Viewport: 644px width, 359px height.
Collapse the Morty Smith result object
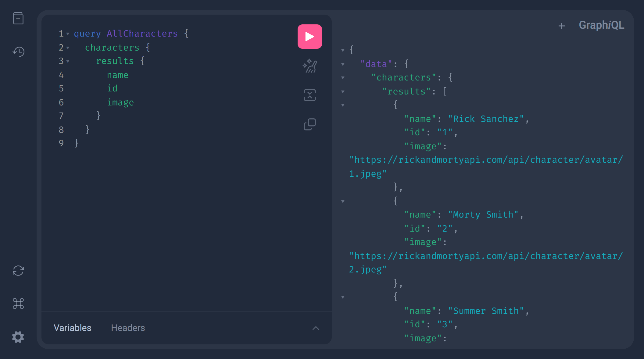pos(343,201)
